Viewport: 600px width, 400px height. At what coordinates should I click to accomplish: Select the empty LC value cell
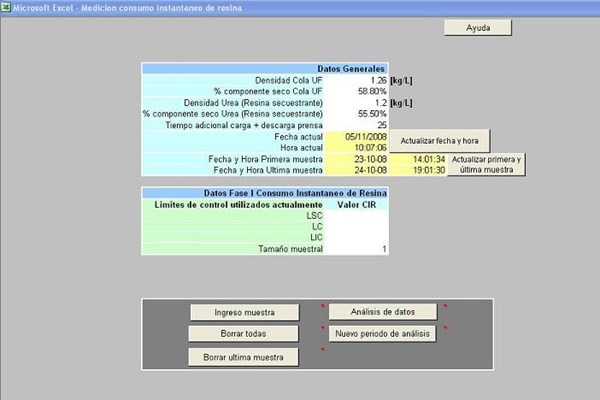[356, 227]
